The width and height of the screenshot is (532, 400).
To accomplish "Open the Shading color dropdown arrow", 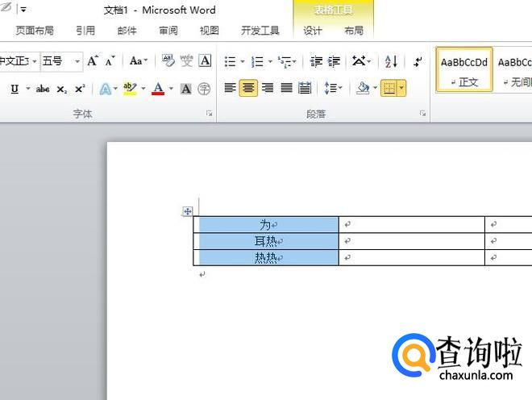I will [x=376, y=88].
